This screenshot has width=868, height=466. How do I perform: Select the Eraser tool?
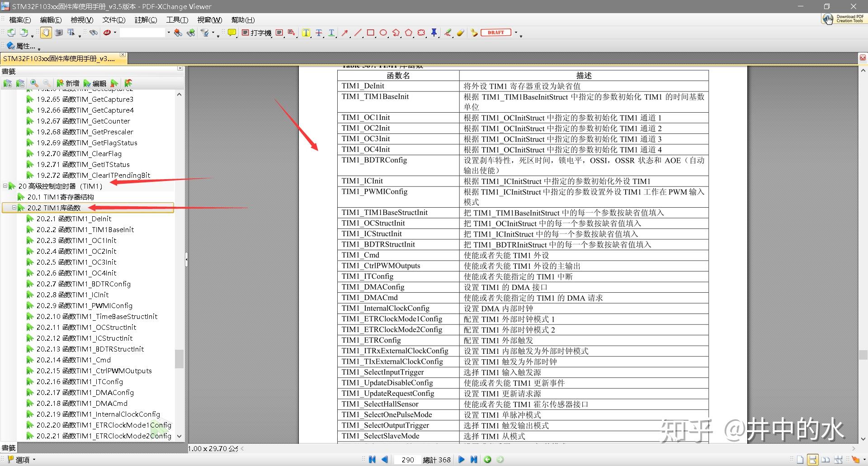coord(461,33)
